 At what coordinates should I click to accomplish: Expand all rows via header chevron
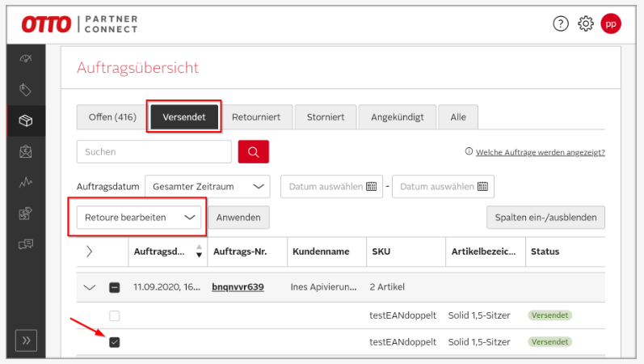click(x=89, y=252)
